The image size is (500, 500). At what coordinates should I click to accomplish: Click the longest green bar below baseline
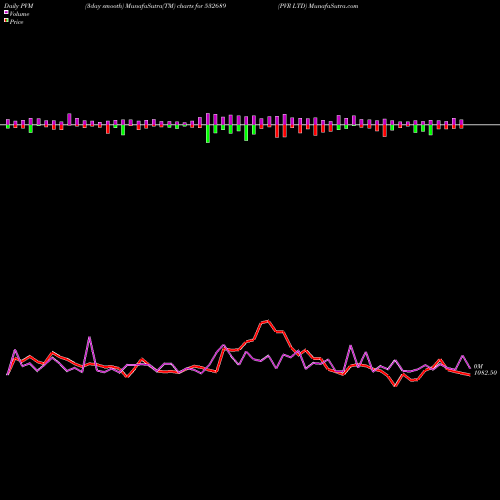208,134
